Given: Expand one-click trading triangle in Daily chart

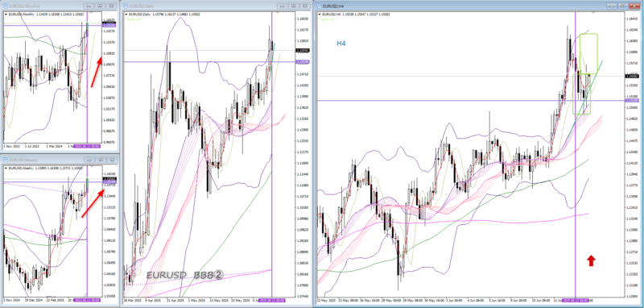Looking at the screenshot, I should point(126,15).
